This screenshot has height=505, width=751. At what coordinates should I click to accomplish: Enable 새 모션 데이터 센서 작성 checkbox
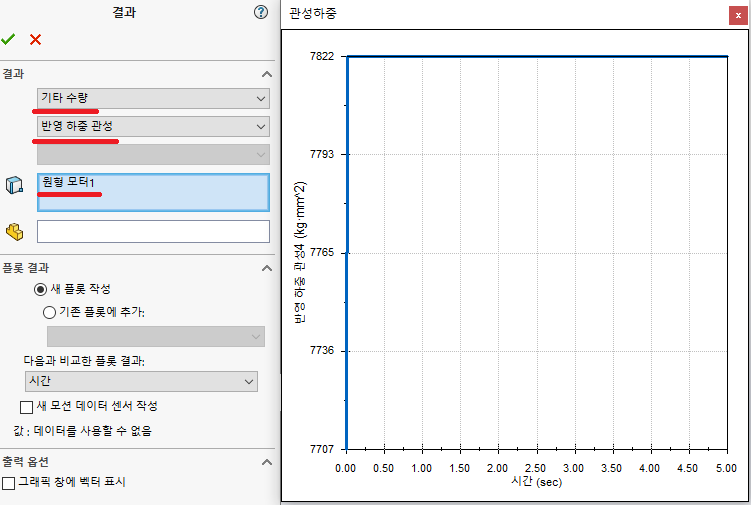26,407
